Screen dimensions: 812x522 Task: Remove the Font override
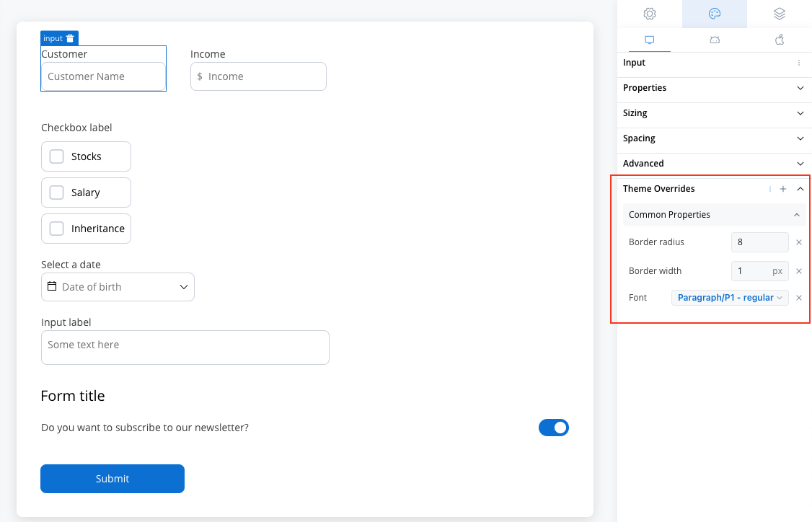point(799,298)
